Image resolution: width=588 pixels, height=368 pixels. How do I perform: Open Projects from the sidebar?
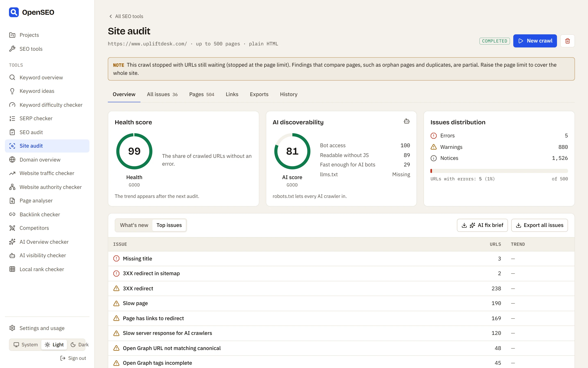click(47, 35)
